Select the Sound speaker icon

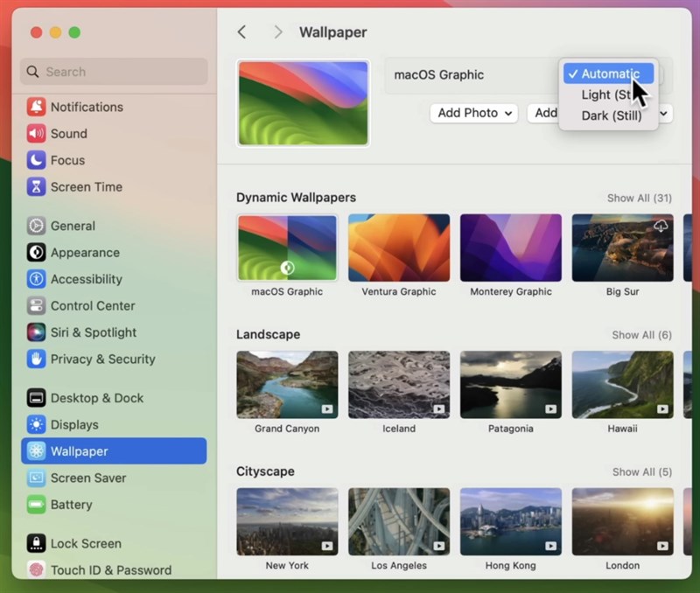pos(36,134)
